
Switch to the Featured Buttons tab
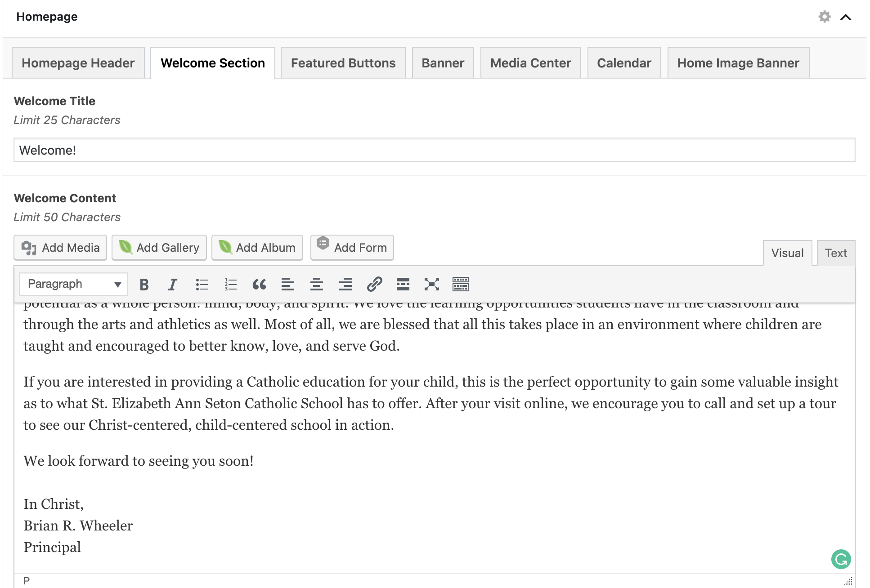(343, 63)
